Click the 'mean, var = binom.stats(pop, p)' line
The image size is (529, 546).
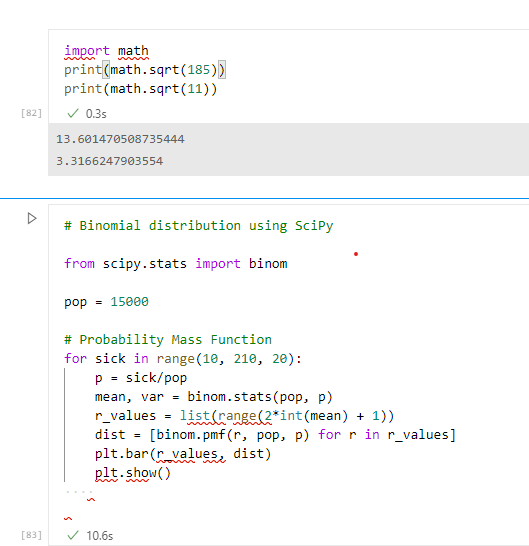pos(214,397)
